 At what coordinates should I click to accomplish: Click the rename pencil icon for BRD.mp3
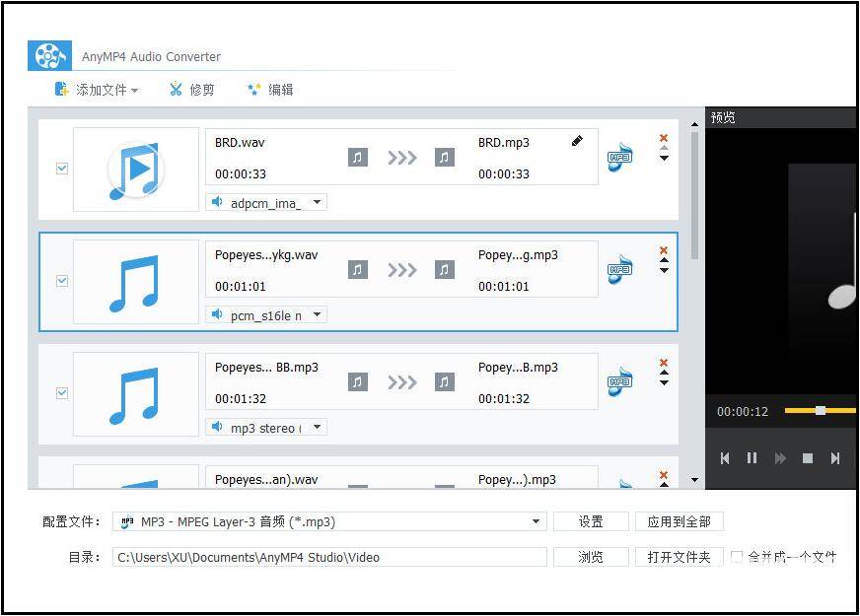tap(576, 141)
